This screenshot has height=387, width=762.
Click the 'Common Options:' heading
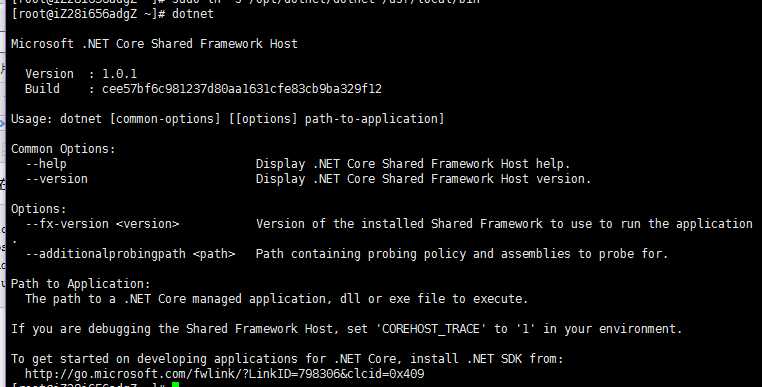tap(64, 149)
